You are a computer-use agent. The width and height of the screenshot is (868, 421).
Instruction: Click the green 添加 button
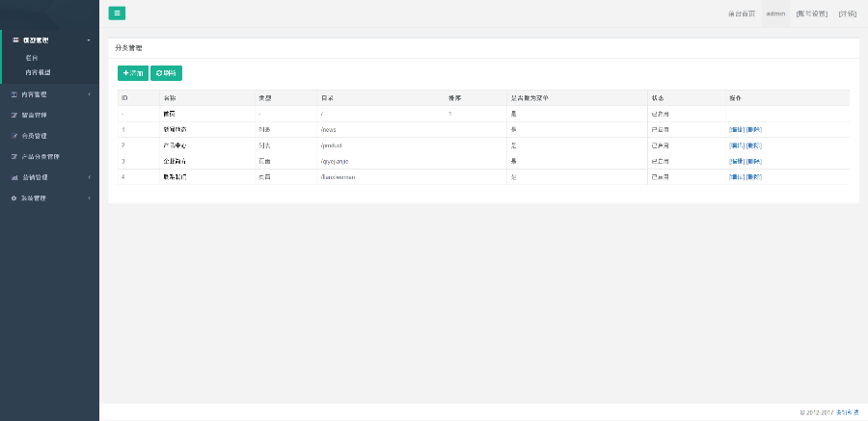133,73
